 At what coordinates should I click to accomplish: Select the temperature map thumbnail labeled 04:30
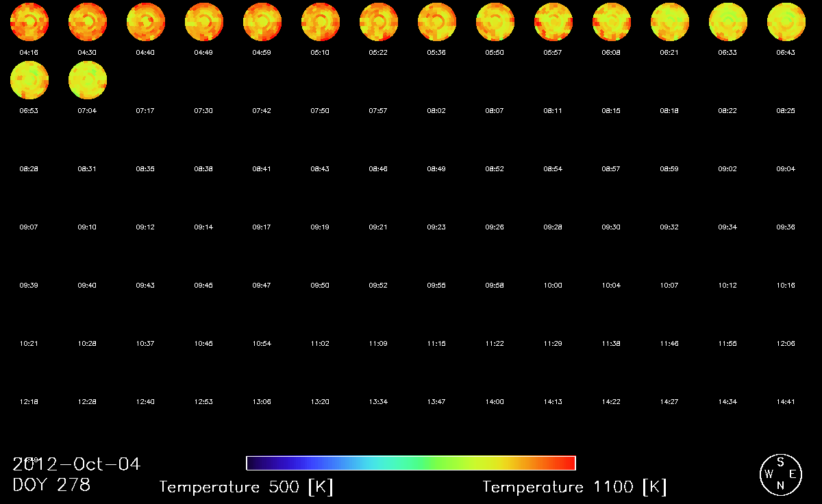click(x=88, y=22)
